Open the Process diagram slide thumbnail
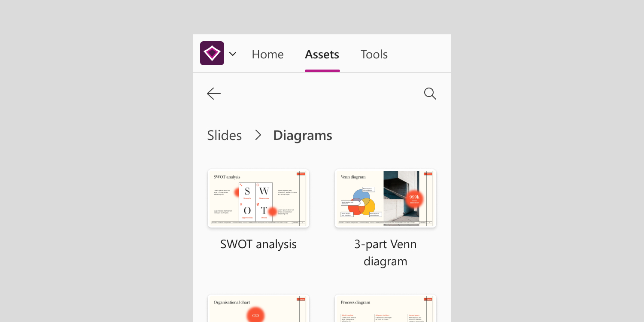The height and width of the screenshot is (322, 644). (x=386, y=308)
